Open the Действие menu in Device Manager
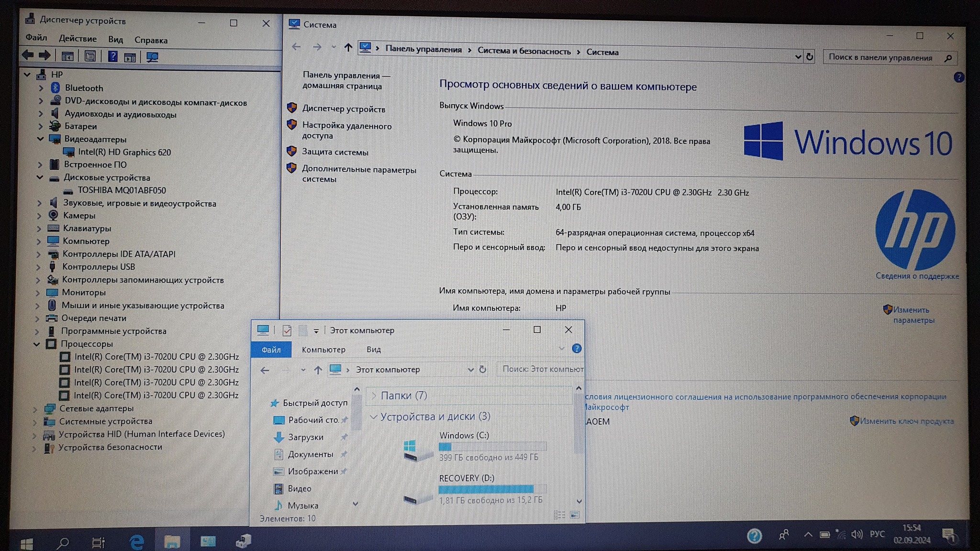Viewport: 980px width, 551px height. point(78,39)
